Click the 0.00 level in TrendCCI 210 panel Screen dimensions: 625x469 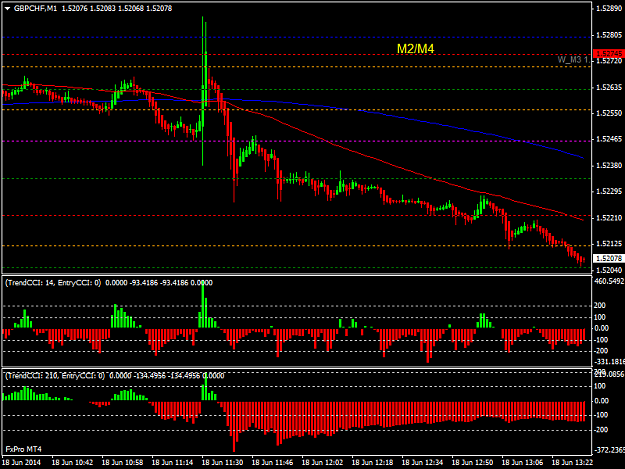point(601,401)
